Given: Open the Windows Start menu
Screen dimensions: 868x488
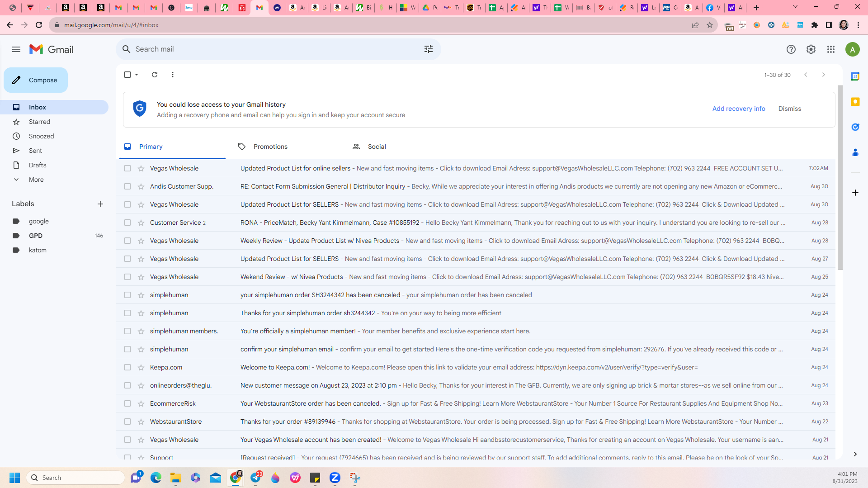Looking at the screenshot, I should point(14,478).
